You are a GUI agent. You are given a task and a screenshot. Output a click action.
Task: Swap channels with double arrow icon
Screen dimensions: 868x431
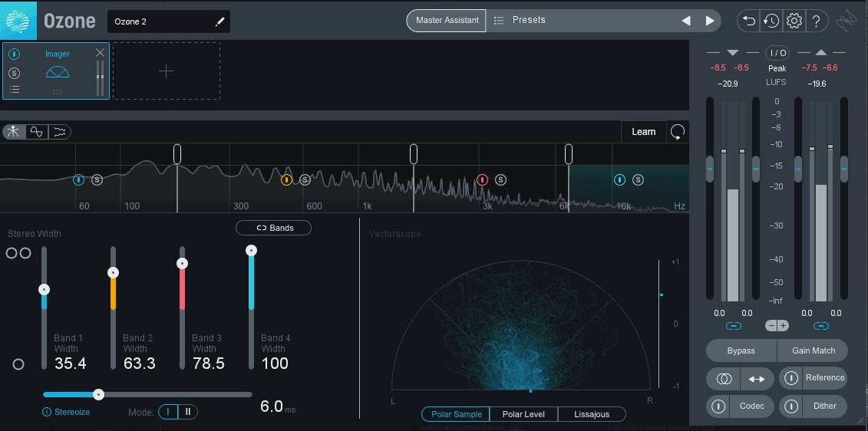click(x=757, y=379)
